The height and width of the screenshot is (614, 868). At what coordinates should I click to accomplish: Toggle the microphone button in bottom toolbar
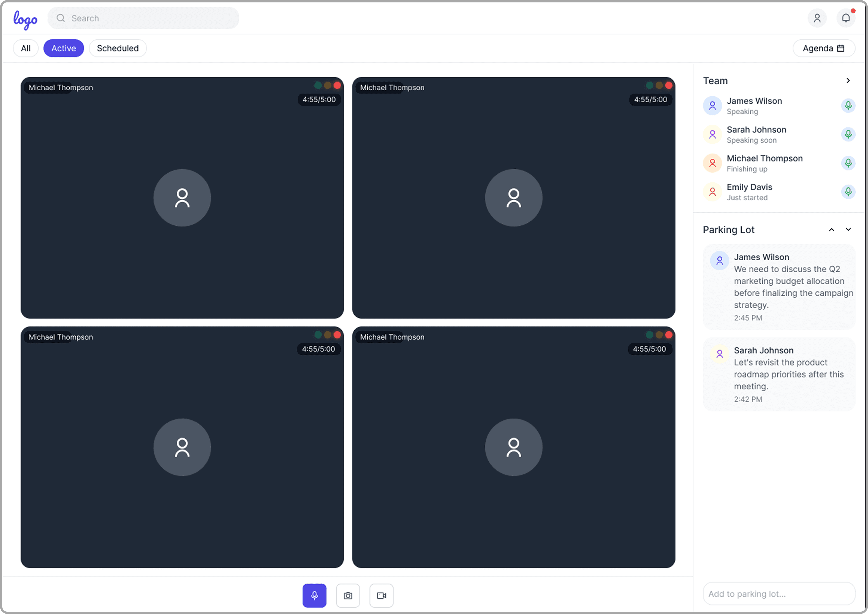[x=314, y=596]
